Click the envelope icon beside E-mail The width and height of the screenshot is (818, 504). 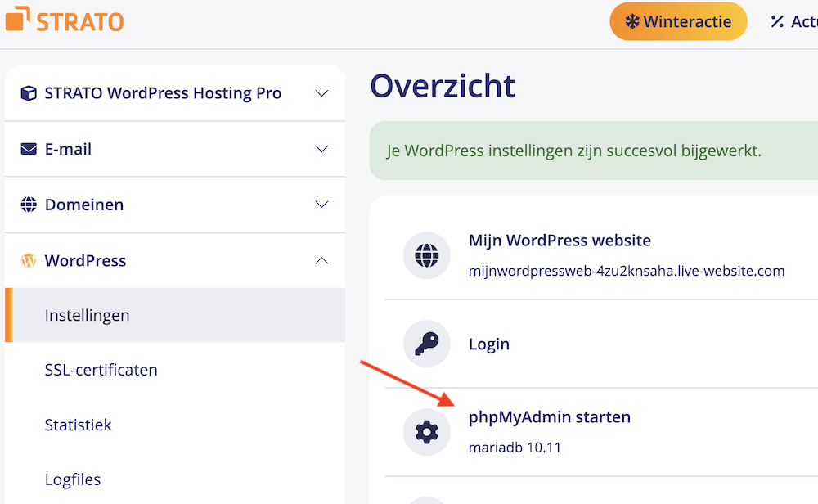pos(27,148)
